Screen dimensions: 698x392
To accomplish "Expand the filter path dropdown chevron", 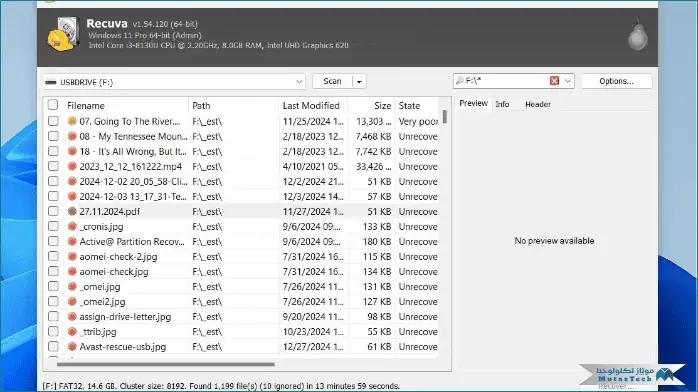I will click(568, 81).
